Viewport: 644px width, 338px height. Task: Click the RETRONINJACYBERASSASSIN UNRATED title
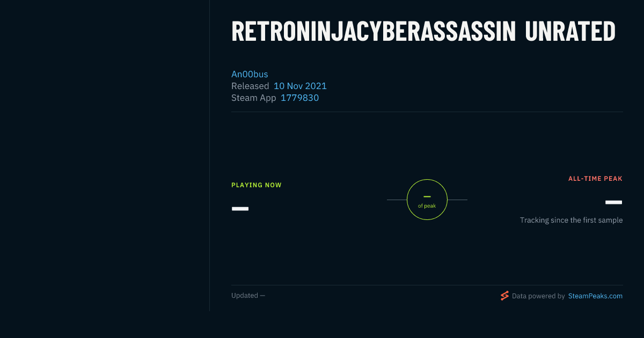pos(423,32)
